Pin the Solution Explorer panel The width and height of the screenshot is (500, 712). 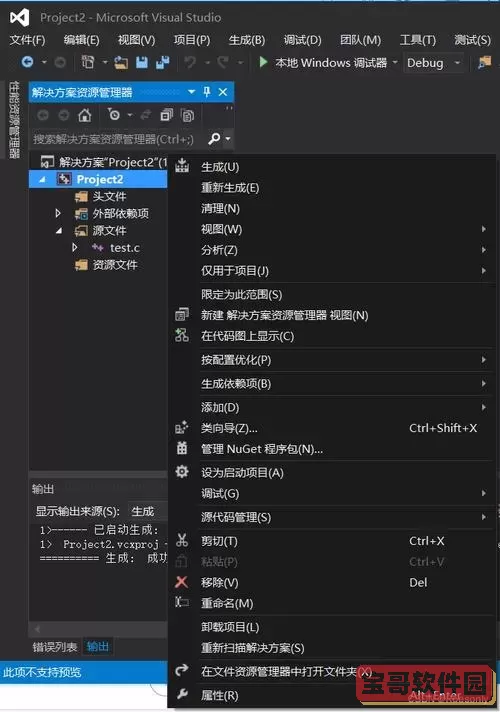click(x=207, y=92)
